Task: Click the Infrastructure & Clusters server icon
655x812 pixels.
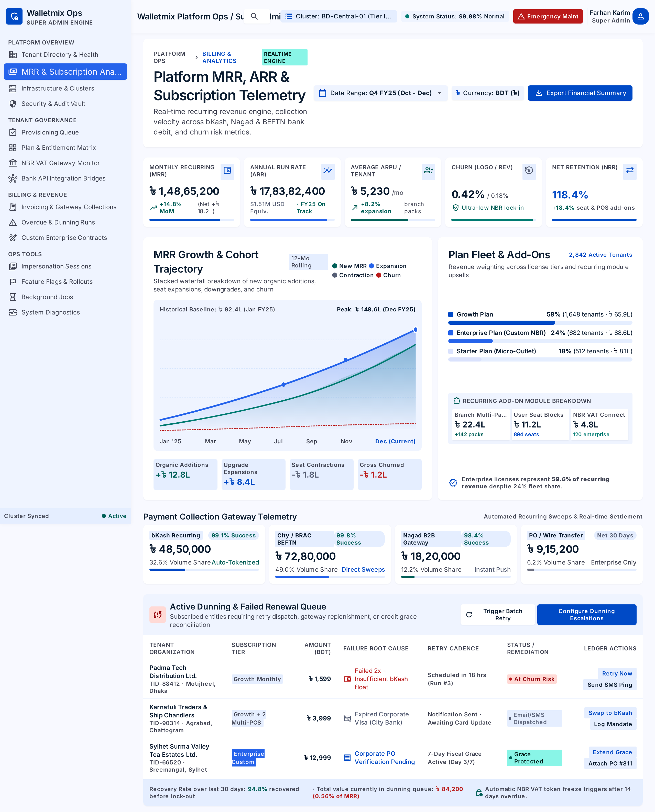Action: point(13,88)
